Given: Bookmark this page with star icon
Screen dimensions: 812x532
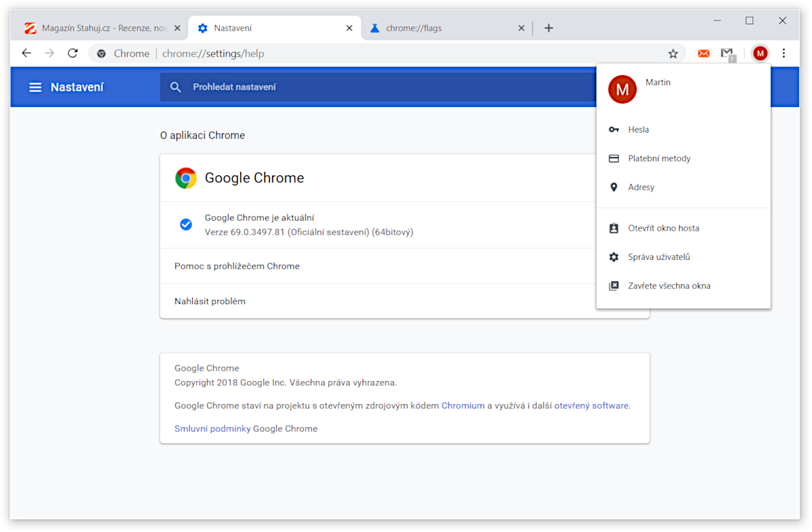Looking at the screenshot, I should 673,53.
